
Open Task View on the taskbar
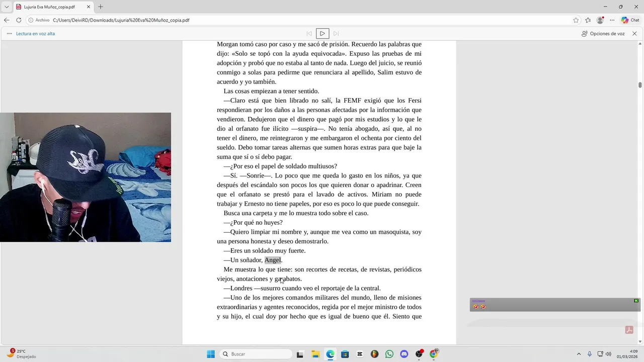coord(300,354)
